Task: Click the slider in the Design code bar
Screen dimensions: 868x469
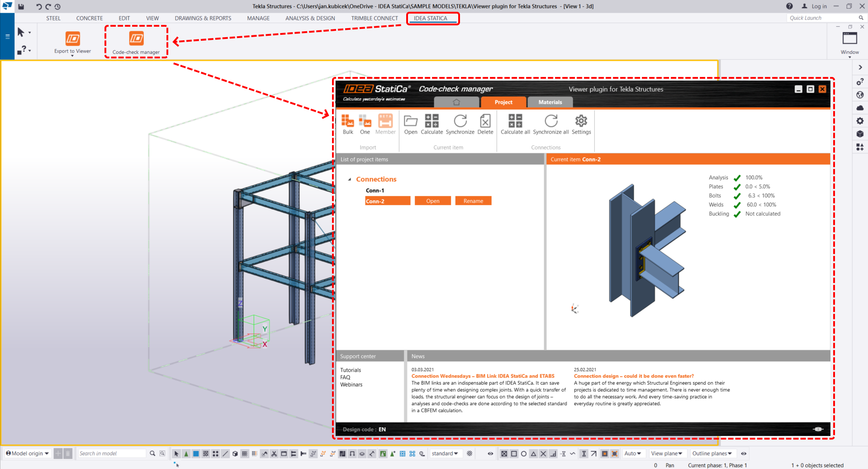Action: pyautogui.click(x=818, y=429)
